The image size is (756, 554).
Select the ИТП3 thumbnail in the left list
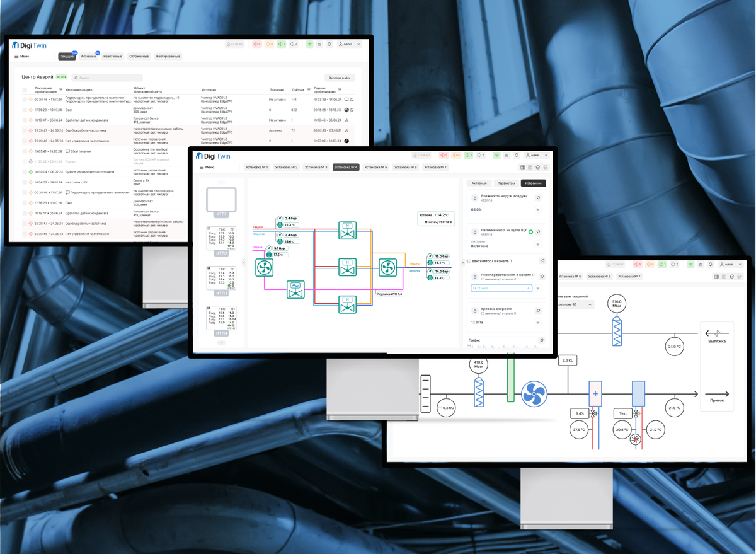pos(221,280)
